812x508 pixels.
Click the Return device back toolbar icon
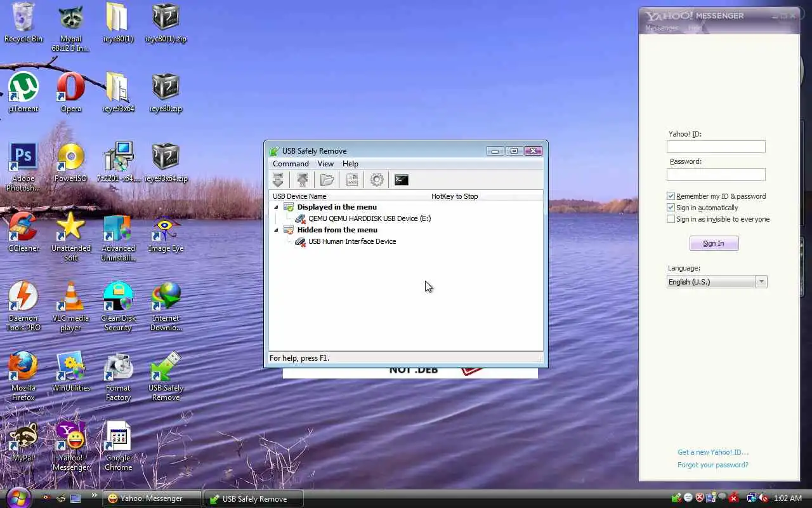303,180
